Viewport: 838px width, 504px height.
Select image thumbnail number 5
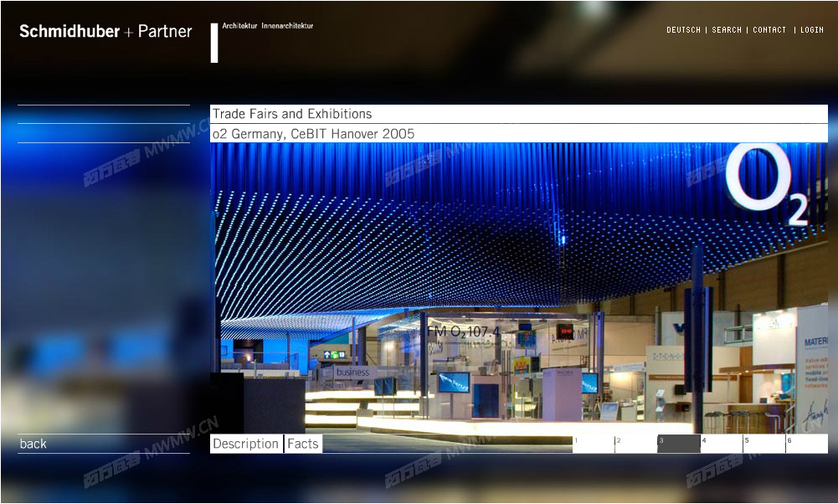click(764, 444)
